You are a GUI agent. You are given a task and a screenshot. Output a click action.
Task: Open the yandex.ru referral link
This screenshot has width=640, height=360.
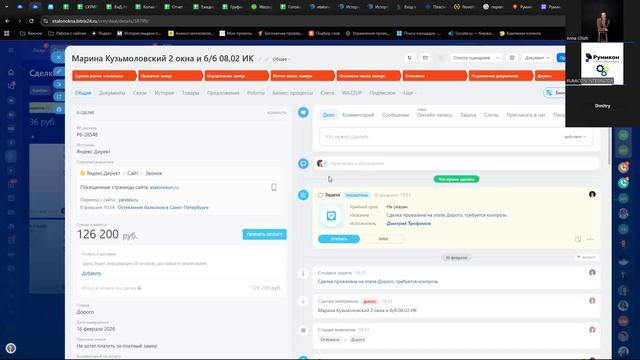click(x=128, y=200)
